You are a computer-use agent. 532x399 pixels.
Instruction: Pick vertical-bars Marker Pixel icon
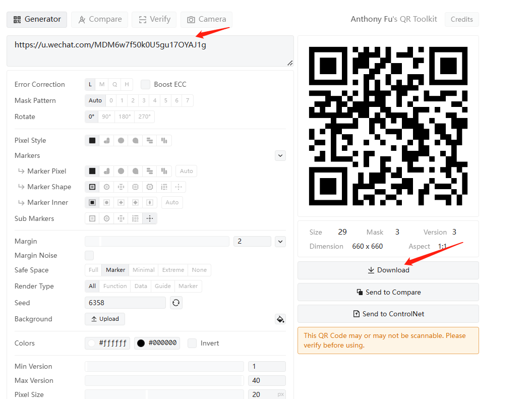[164, 171]
